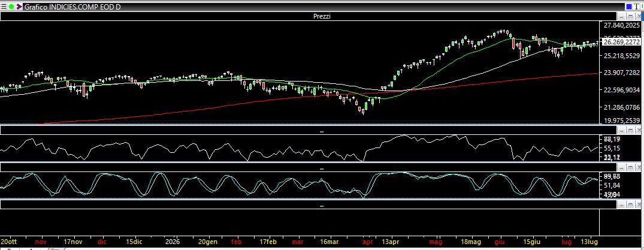Maximize the empty bottom panel

(630, 204)
